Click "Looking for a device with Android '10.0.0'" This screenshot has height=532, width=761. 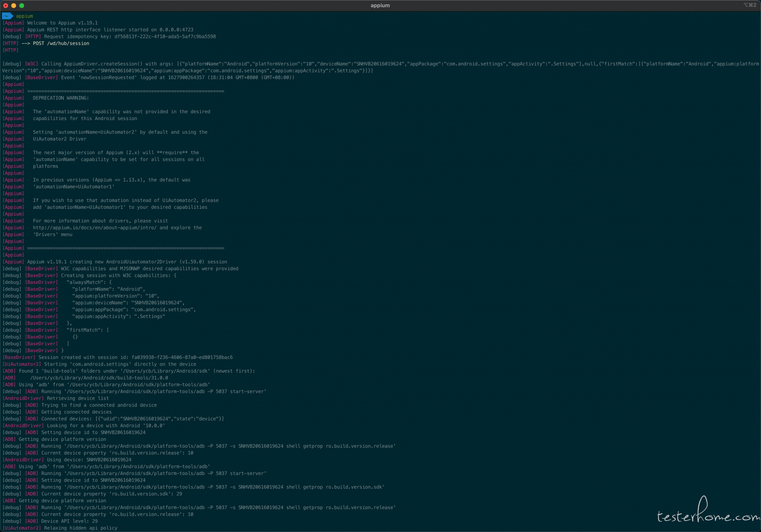(x=106, y=426)
